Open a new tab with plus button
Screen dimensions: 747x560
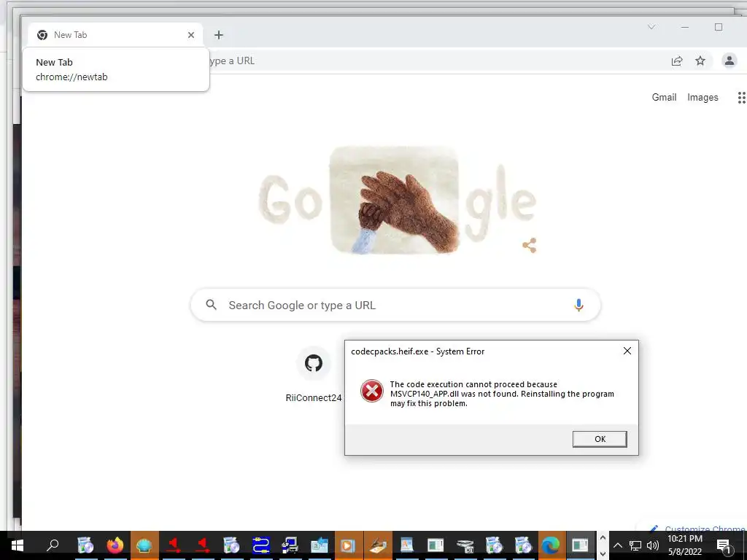pyautogui.click(x=219, y=35)
